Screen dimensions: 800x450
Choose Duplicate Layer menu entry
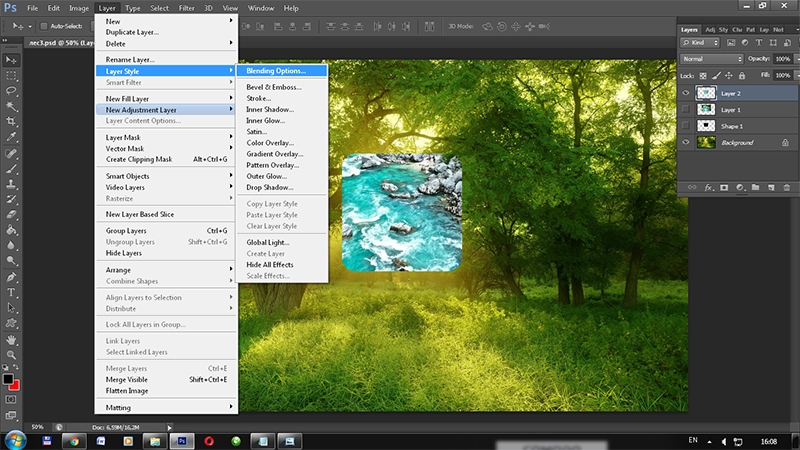tap(166, 32)
